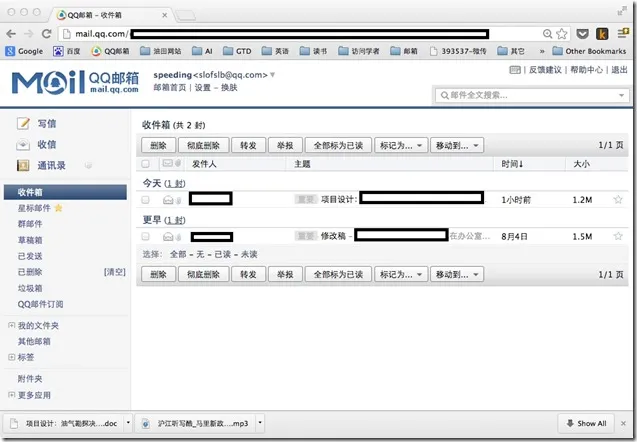Open search box dropdown arrow
637x442 pixels.
pyautogui.click(x=621, y=95)
